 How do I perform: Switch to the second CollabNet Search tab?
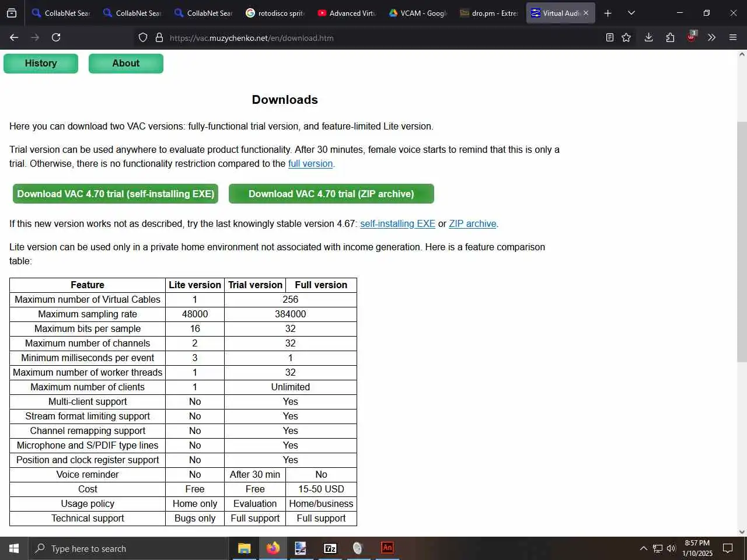coord(132,13)
